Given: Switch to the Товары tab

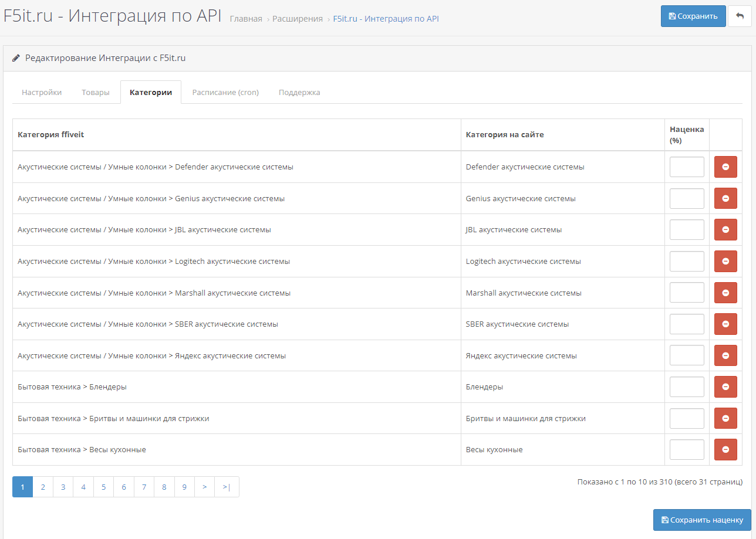Looking at the screenshot, I should (96, 92).
